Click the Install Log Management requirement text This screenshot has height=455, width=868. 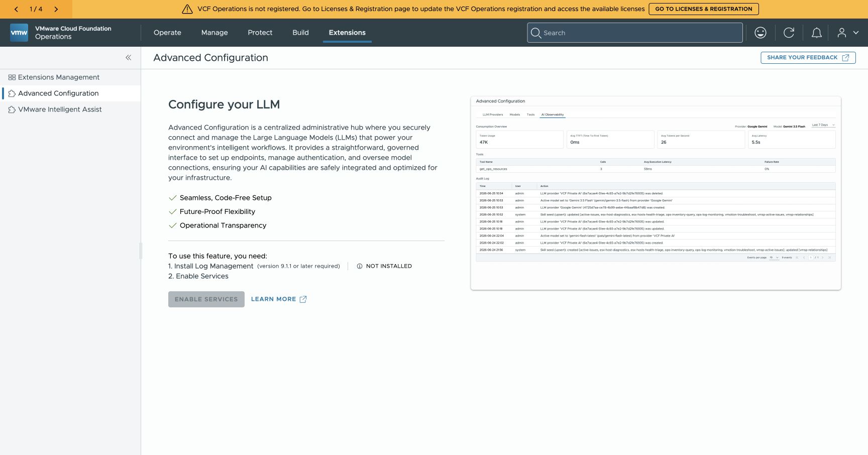(211, 266)
